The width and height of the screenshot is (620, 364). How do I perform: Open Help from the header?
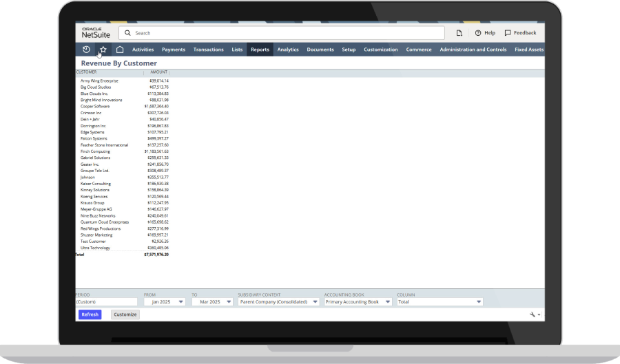coord(485,33)
